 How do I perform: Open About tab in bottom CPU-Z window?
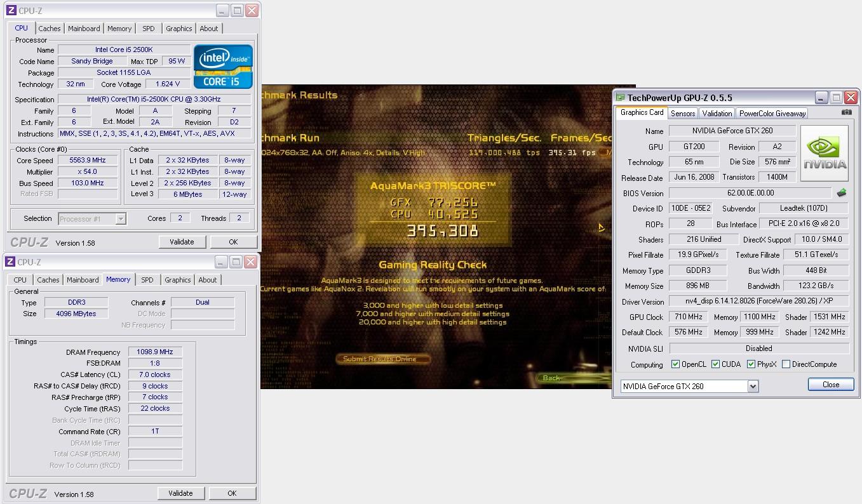208,280
